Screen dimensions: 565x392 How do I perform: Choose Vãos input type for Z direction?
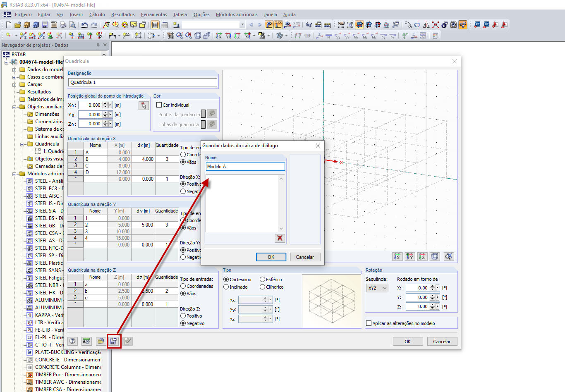pyautogui.click(x=183, y=294)
